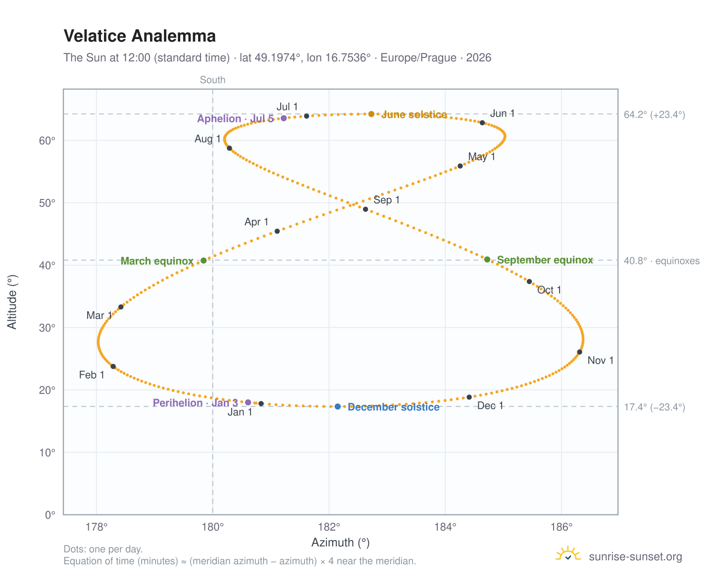Viewport: 717px width, 588px height.
Task: Click the Oct 1 data point
Action: tap(529, 282)
